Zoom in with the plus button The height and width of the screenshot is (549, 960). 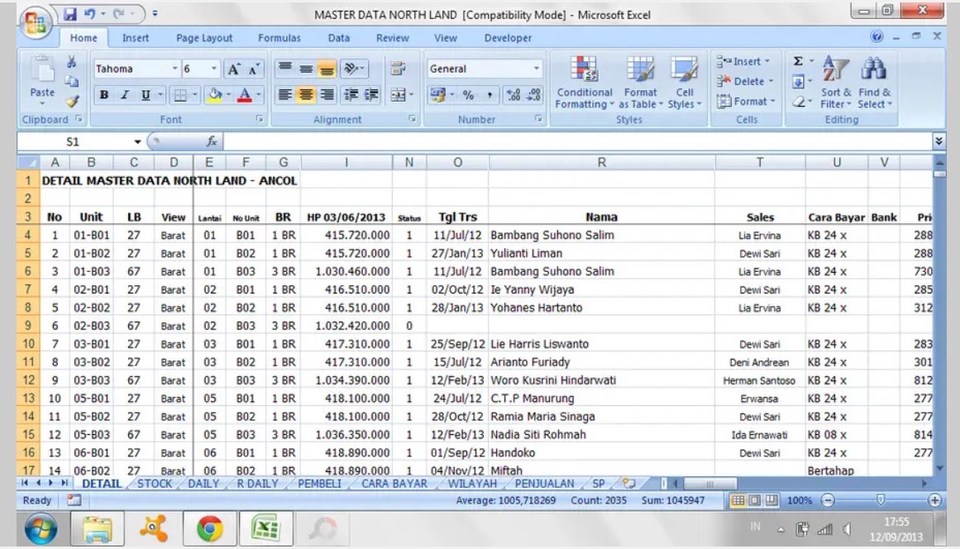pos(935,501)
